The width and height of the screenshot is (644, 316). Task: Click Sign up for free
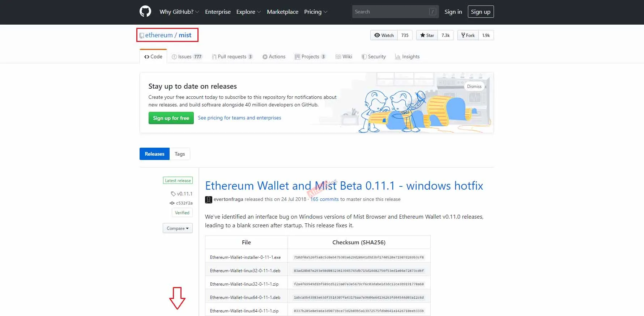pos(171,118)
